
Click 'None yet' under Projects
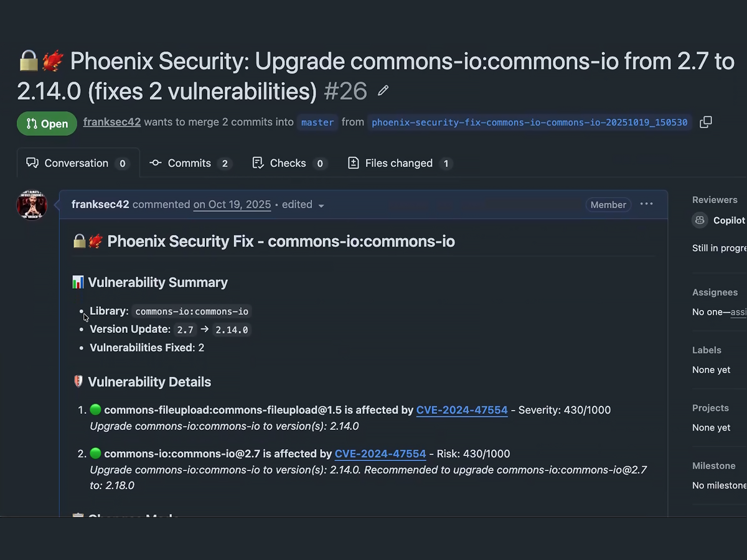pos(712,427)
